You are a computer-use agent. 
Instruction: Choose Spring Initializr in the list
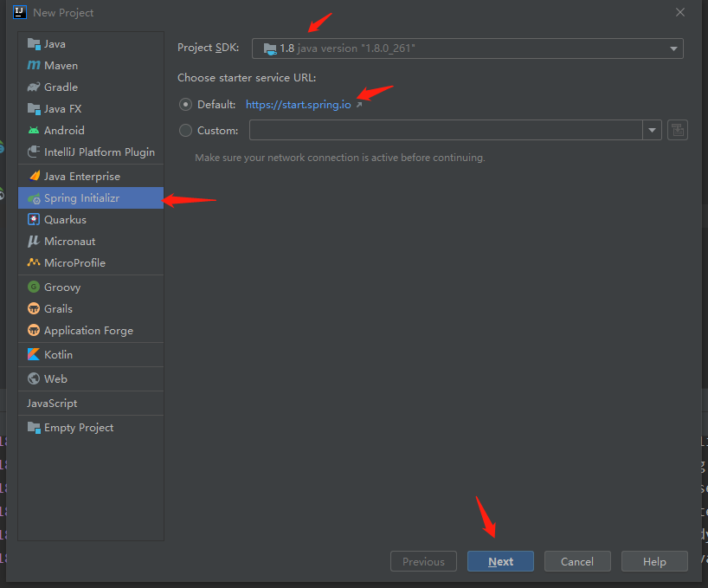click(91, 197)
